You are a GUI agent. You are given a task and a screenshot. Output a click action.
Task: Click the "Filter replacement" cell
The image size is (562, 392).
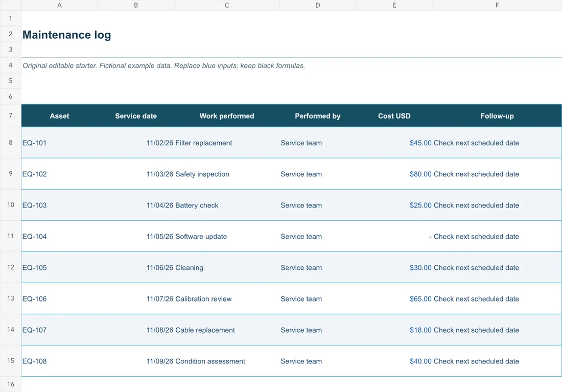click(227, 143)
